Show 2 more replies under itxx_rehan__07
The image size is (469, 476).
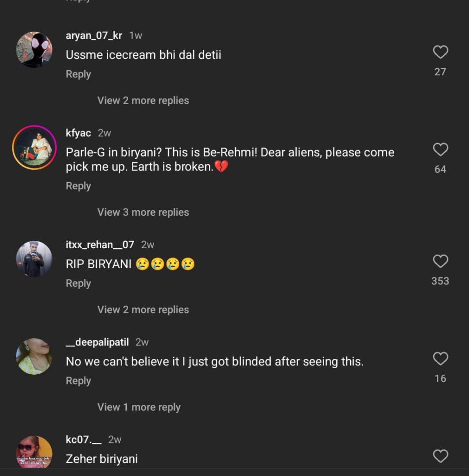coord(143,310)
